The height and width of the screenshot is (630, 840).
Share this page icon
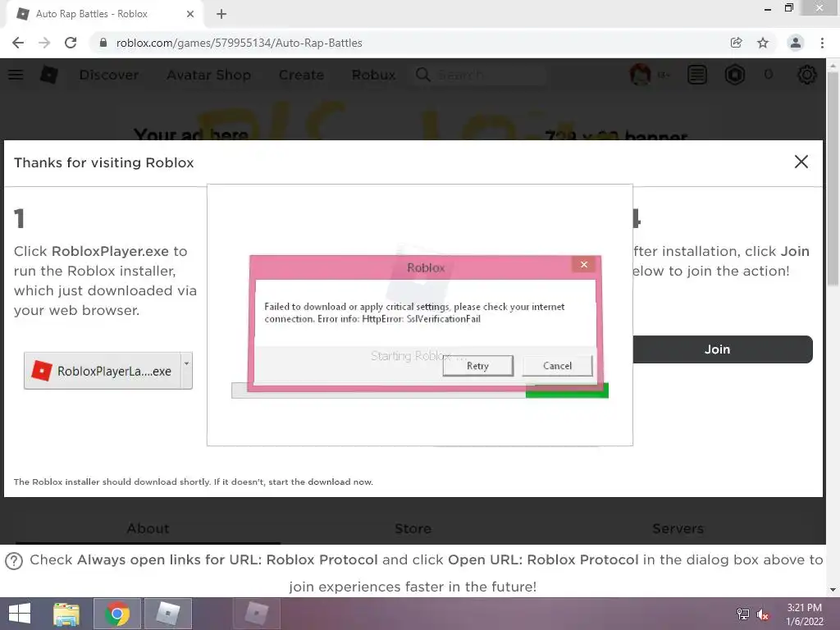click(736, 43)
